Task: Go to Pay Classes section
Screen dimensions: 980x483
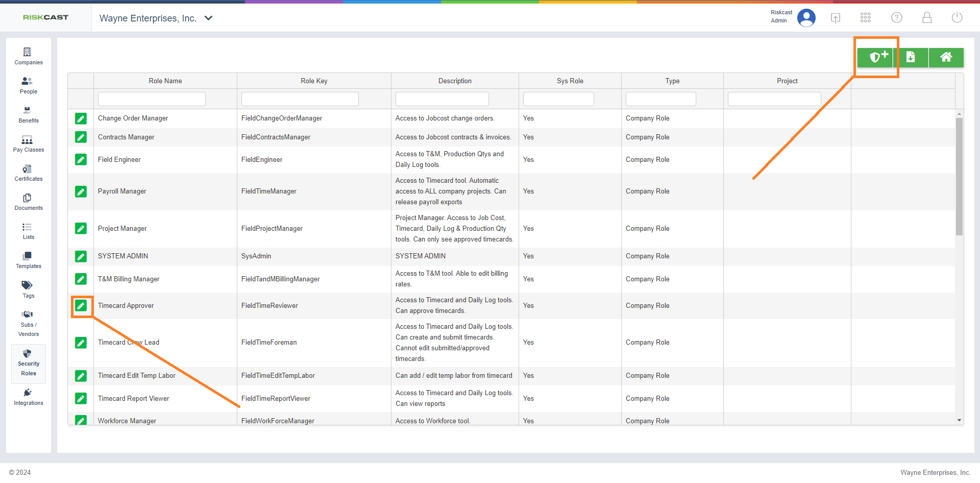Action: tap(29, 144)
